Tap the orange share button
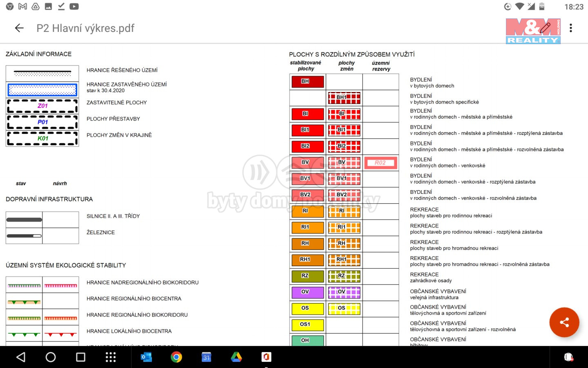Screen dimensions: 588x368 tap(564, 322)
